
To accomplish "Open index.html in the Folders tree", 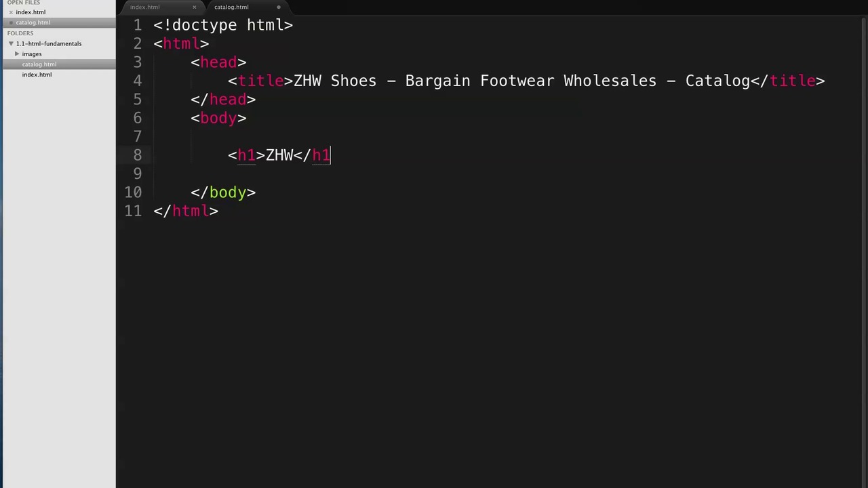I will [x=37, y=75].
